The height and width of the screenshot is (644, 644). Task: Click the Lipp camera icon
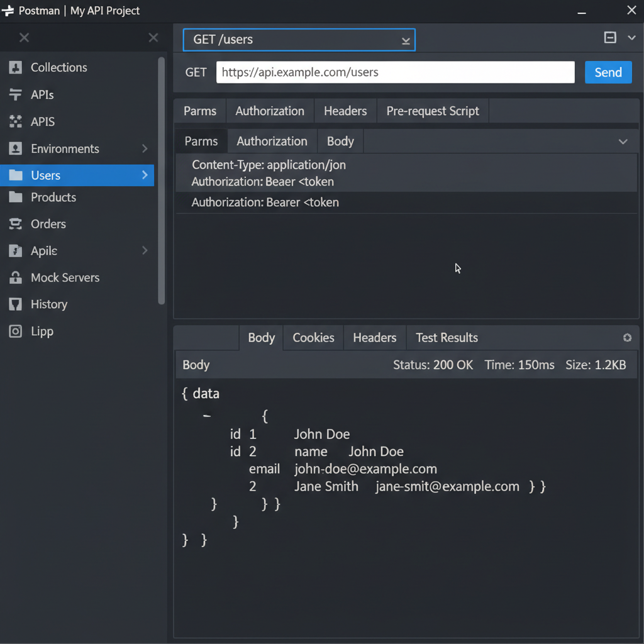[x=16, y=331]
